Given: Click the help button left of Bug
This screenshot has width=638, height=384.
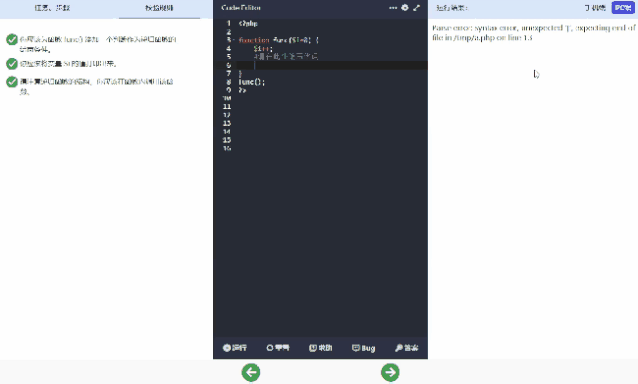Looking at the screenshot, I should click(321, 348).
